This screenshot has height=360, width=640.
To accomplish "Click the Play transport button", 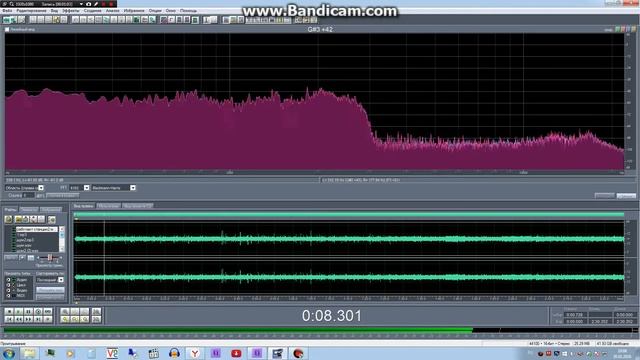I will (18, 312).
